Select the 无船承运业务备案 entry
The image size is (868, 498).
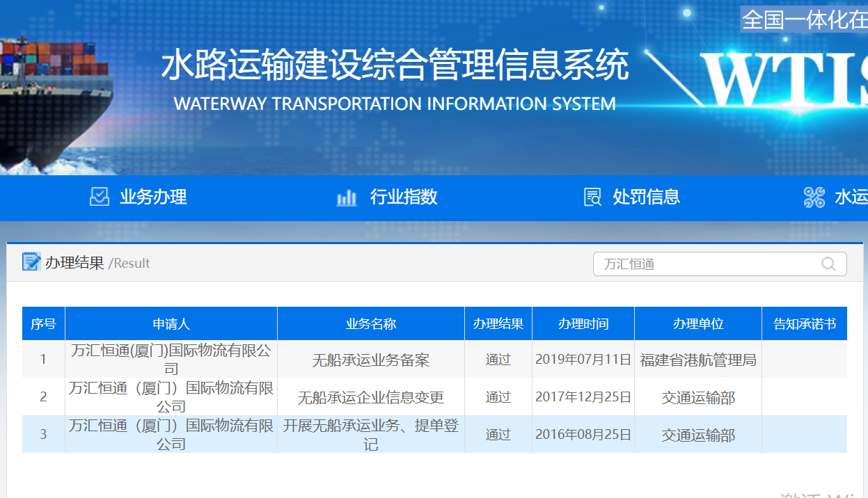[371, 360]
